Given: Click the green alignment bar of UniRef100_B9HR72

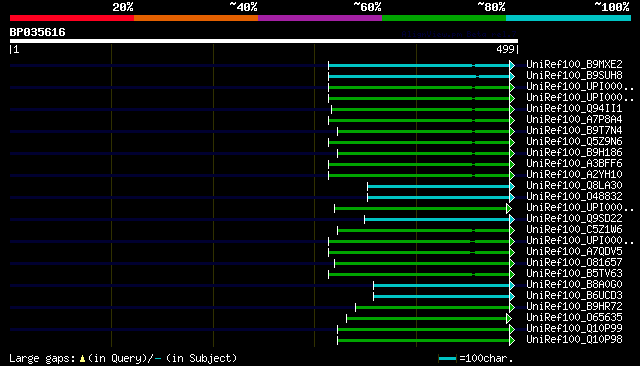Looking at the screenshot, I should point(433,308).
